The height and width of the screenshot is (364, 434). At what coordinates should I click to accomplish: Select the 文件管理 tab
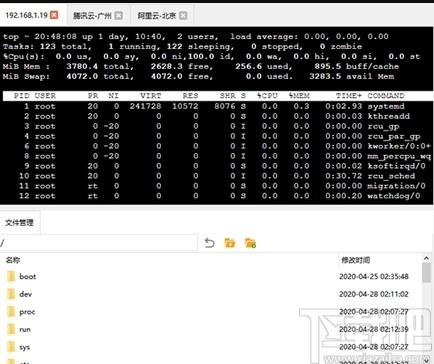(x=19, y=222)
